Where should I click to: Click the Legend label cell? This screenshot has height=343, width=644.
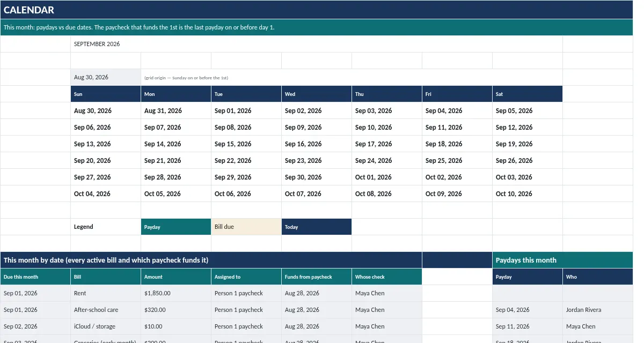click(x=106, y=227)
